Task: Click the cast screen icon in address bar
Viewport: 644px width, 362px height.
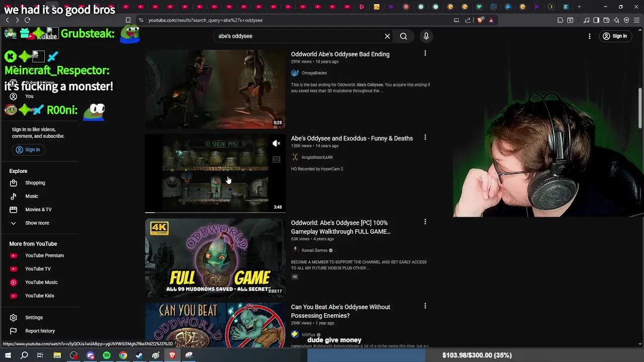Action: (x=456, y=20)
